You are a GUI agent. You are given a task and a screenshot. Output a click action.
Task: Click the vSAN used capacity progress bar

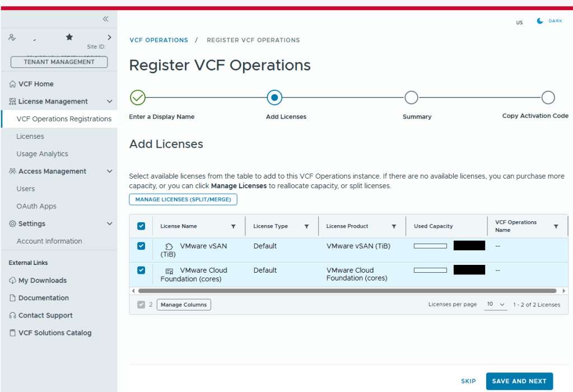click(430, 246)
